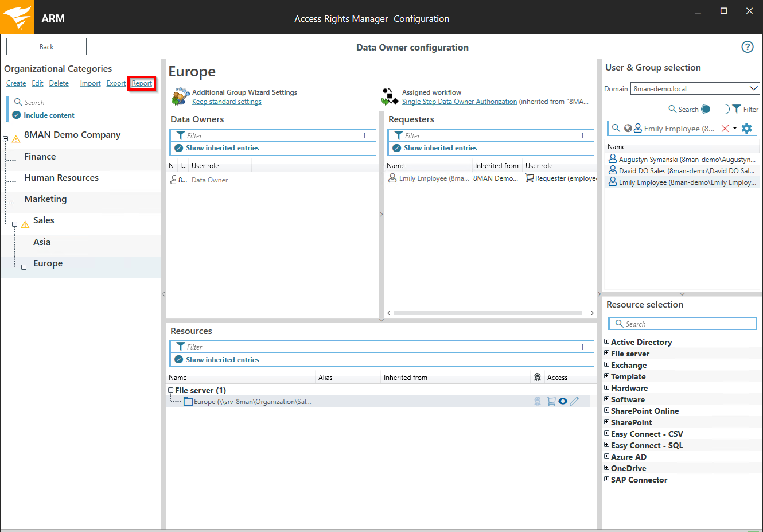The image size is (763, 532).
Task: Open the Domain dropdown
Action: click(753, 88)
